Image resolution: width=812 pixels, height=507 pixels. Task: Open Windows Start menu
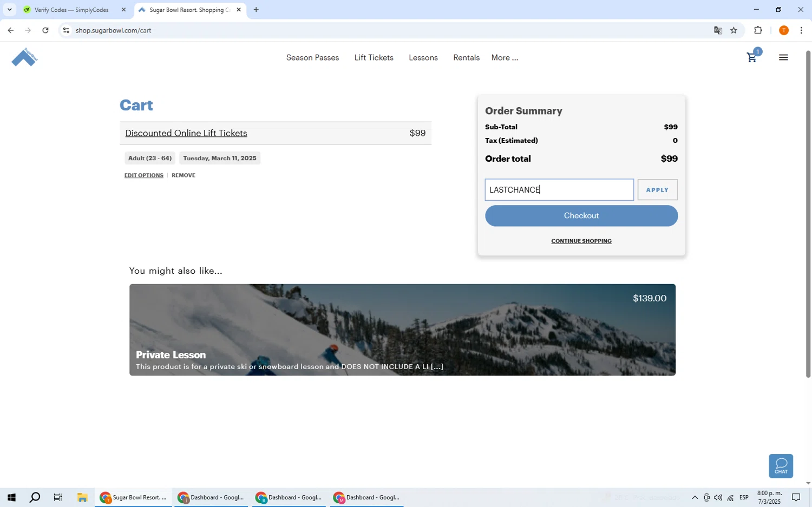coord(11,497)
